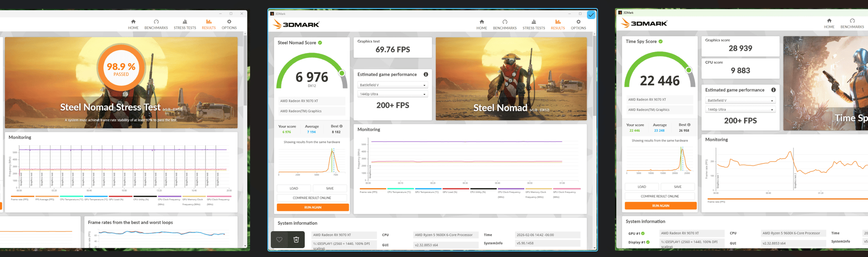Click info icon beside Estimated game performance, Time Spy window
Viewport: 868px width, 257px height.
click(773, 90)
